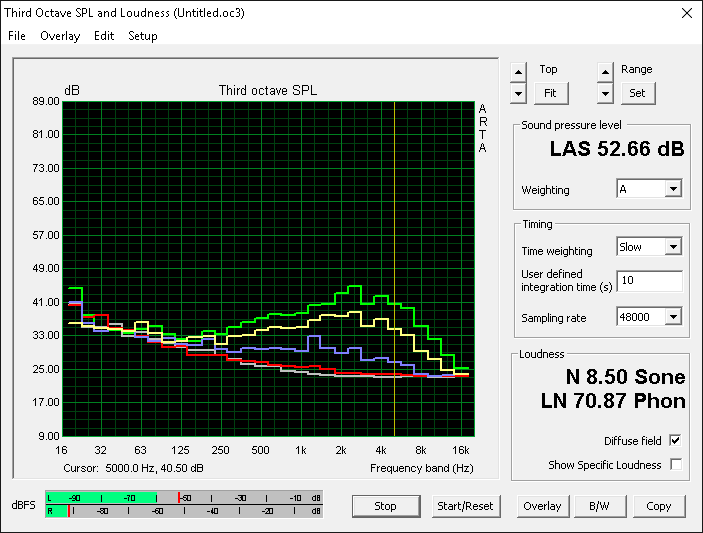Click the Third octave SPL chart title

click(x=268, y=91)
